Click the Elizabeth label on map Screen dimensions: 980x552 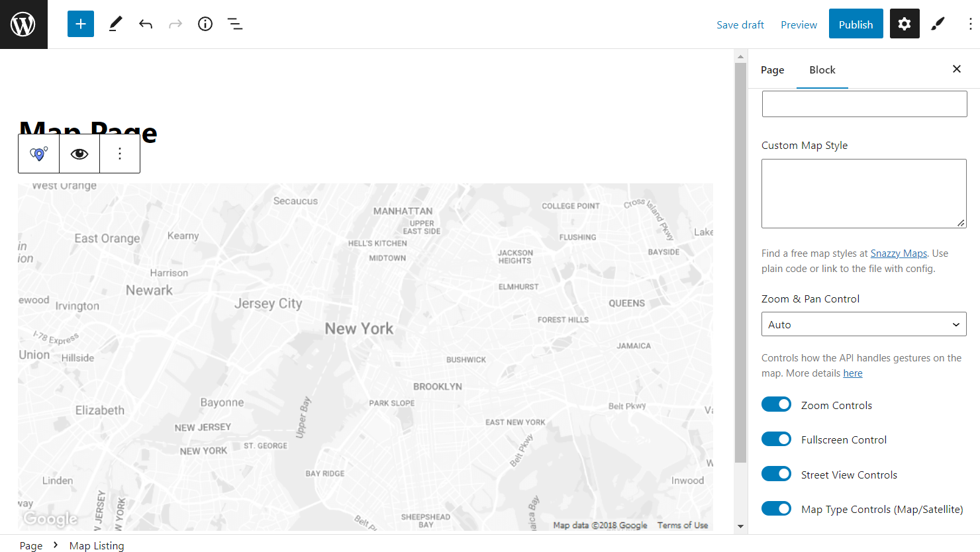100,410
